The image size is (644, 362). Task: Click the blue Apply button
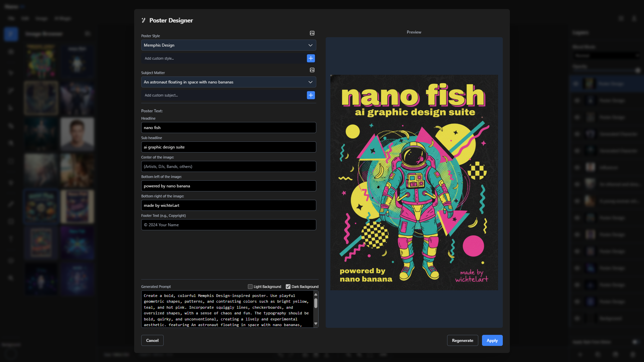[492, 340]
